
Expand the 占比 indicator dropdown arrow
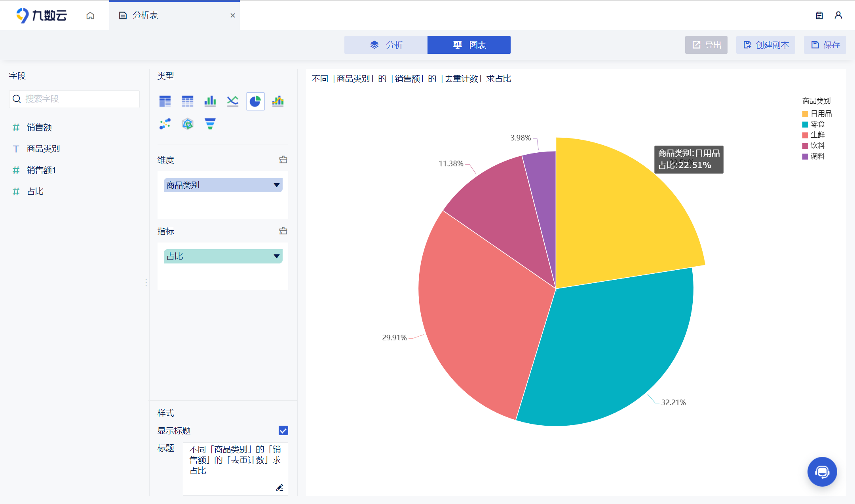tap(277, 256)
